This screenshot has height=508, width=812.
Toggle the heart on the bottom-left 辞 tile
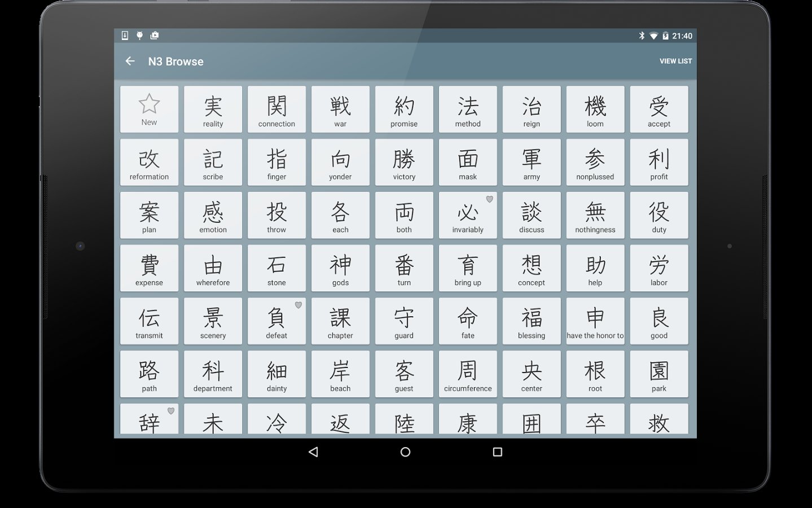point(171,411)
